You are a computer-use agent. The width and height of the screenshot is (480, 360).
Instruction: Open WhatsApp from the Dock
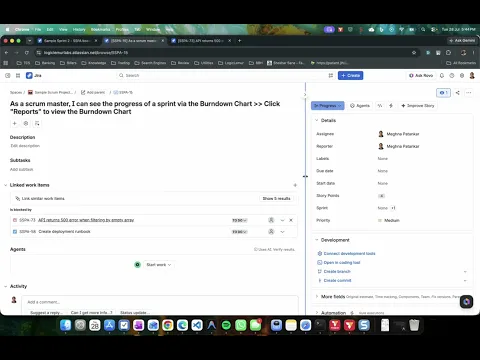pyautogui.click(x=241, y=325)
